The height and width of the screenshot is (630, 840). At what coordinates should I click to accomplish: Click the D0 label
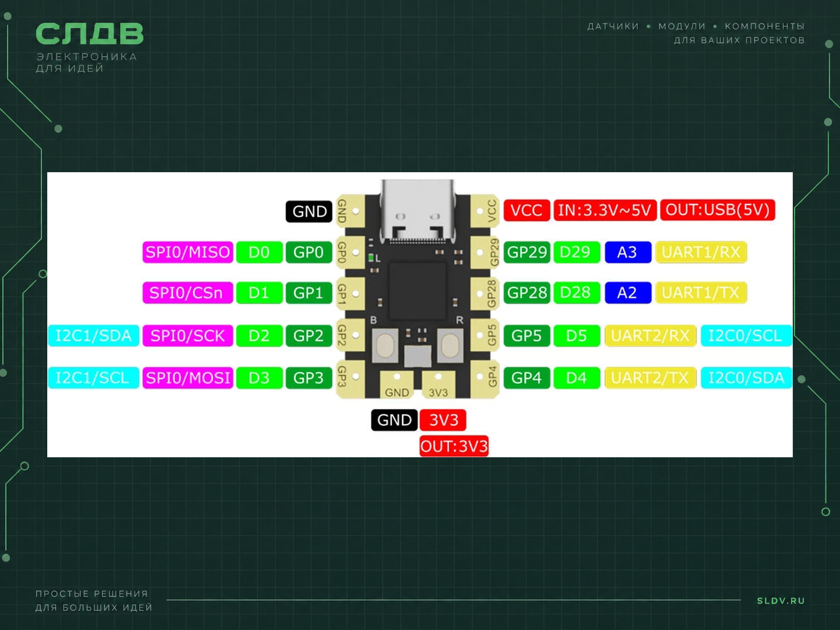tap(259, 252)
